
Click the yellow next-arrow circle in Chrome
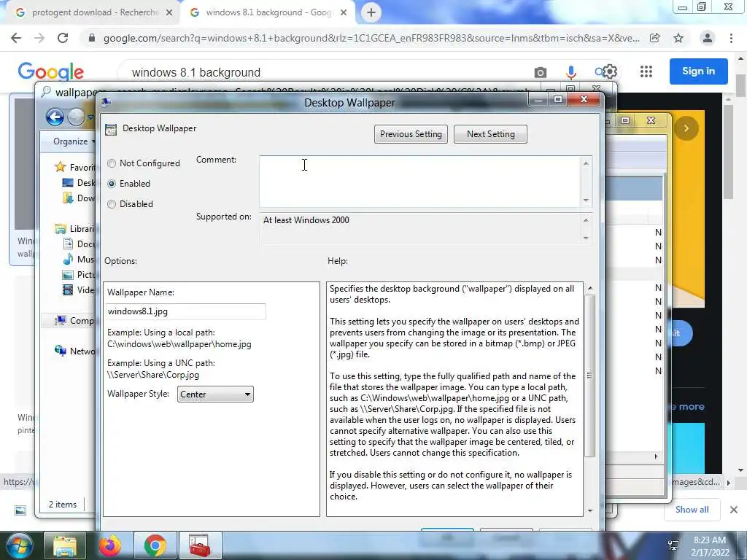click(686, 128)
